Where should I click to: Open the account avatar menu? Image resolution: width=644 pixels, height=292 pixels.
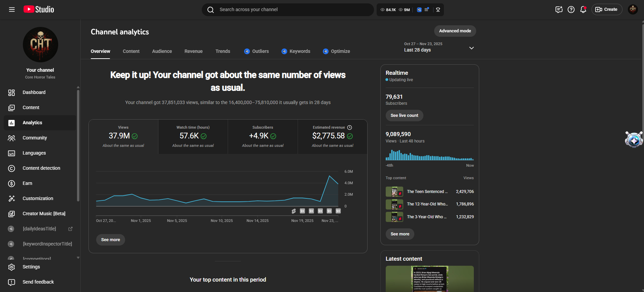pos(633,9)
